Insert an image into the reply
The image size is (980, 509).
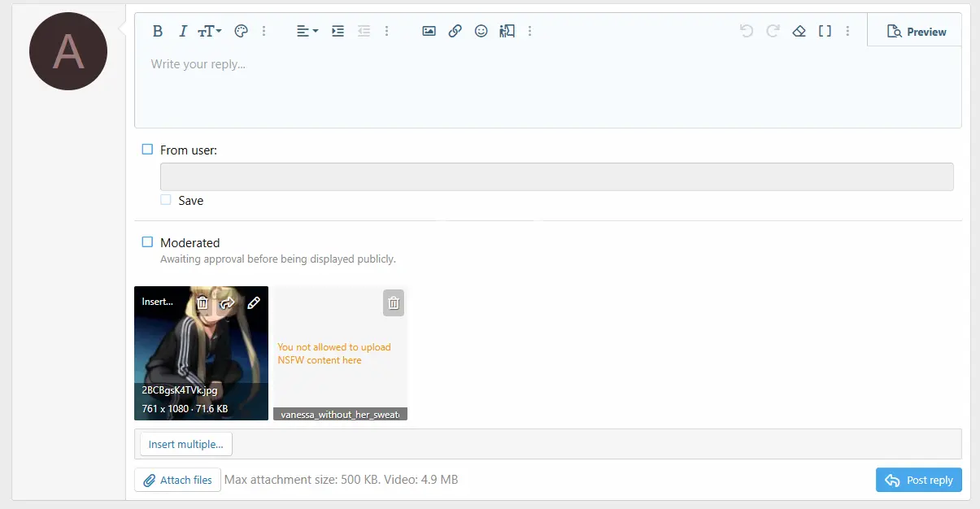tap(429, 31)
